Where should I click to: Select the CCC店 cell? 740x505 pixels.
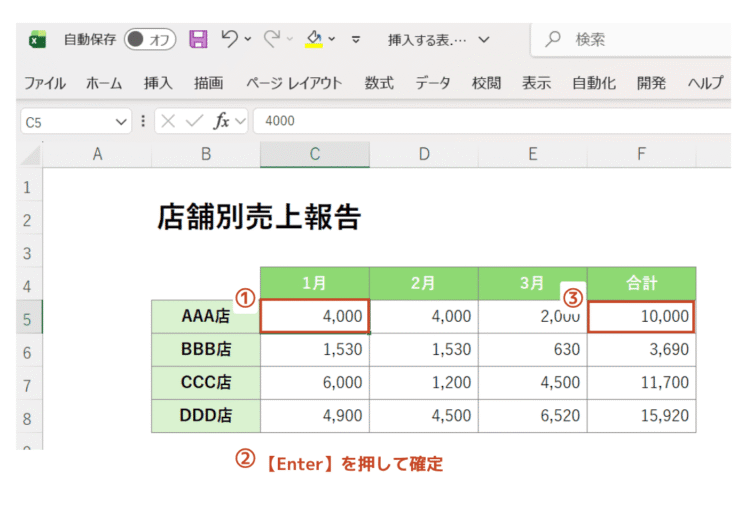click(206, 382)
